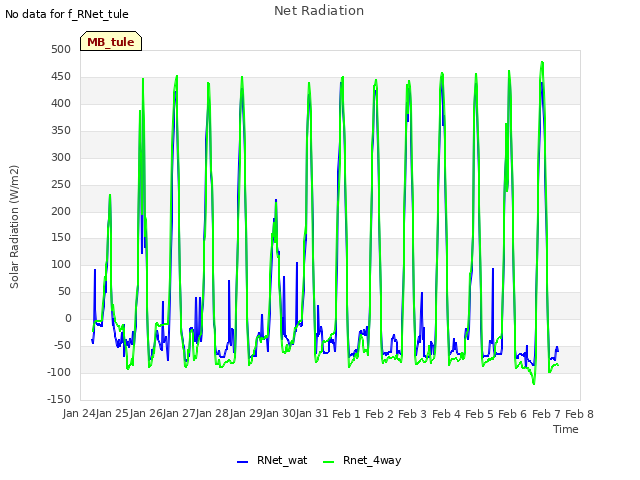Screen dimensions: 640x480
Task: Click the 500 y-axis tick label
Action: click(x=61, y=49)
